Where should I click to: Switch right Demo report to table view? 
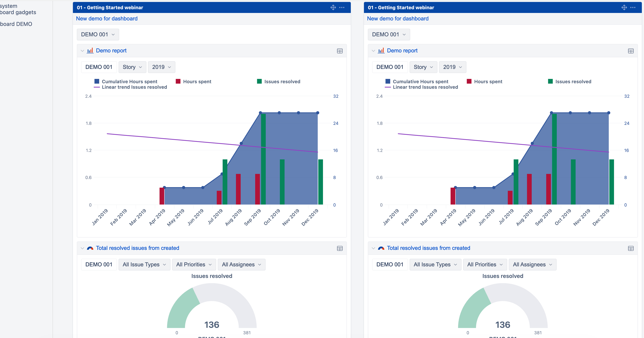(x=631, y=51)
